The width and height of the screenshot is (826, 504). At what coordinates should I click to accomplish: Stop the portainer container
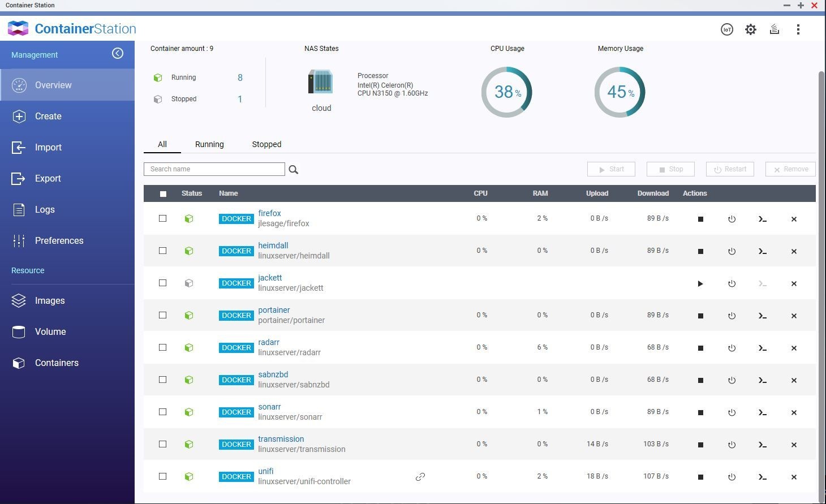(x=700, y=316)
